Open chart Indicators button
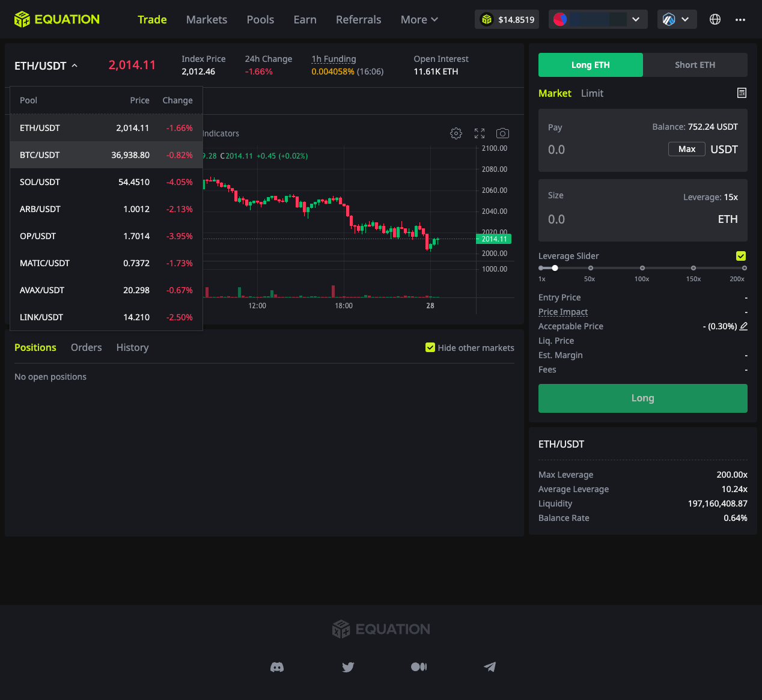Image resolution: width=762 pixels, height=700 pixels. (x=221, y=133)
